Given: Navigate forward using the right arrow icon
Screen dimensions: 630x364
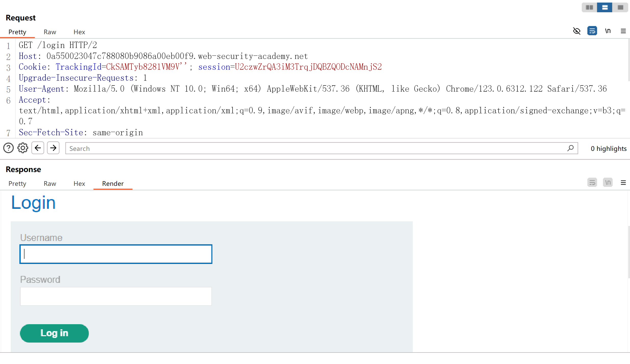Looking at the screenshot, I should pos(53,149).
